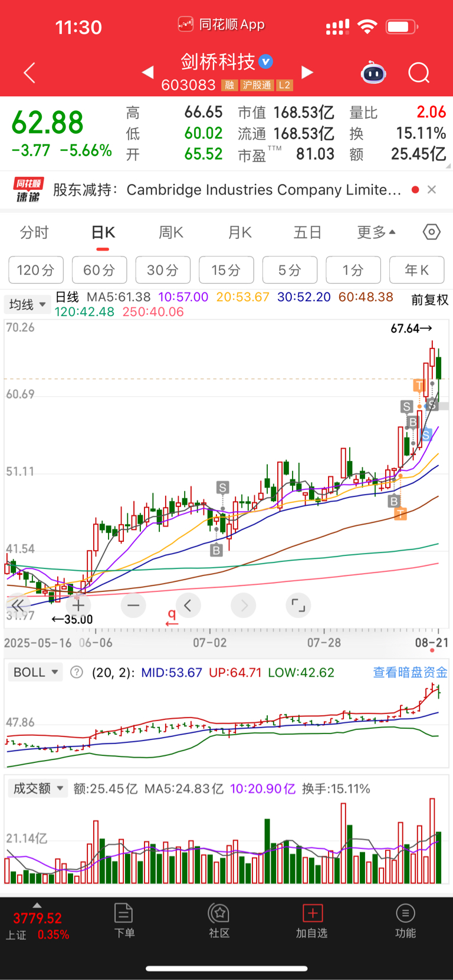Switch to the next stock with the right triangle
Image resolution: width=453 pixels, height=980 pixels.
pyautogui.click(x=307, y=72)
